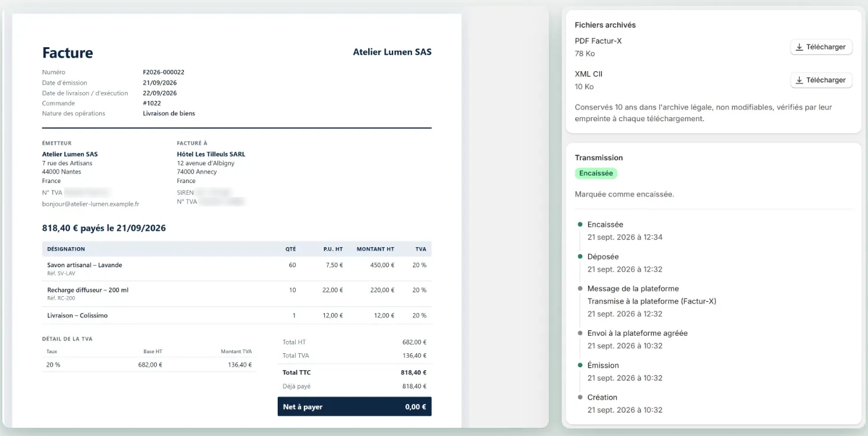This screenshot has width=868, height=436.
Task: Select the 818,40 € payés le 21/09/2026 heading
Action: pyautogui.click(x=104, y=228)
